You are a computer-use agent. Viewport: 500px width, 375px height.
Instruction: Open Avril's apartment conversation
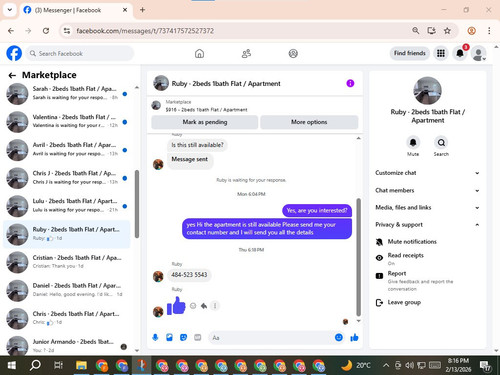tap(67, 149)
